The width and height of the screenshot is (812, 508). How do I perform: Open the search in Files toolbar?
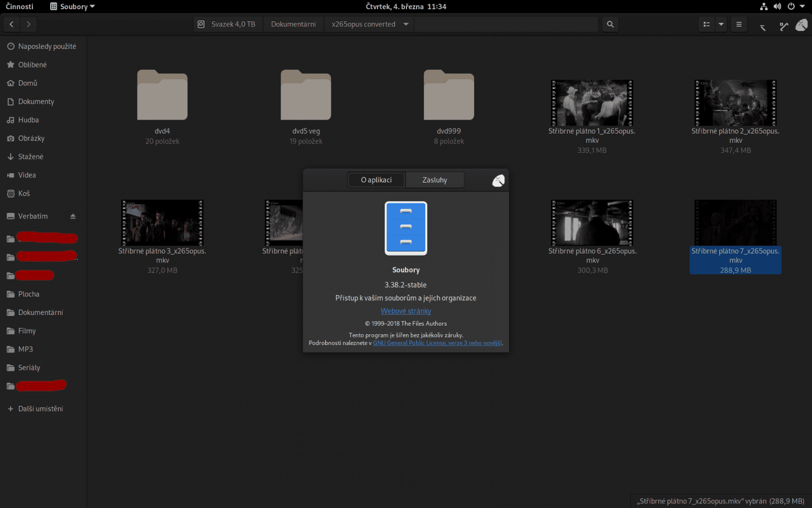(x=610, y=24)
